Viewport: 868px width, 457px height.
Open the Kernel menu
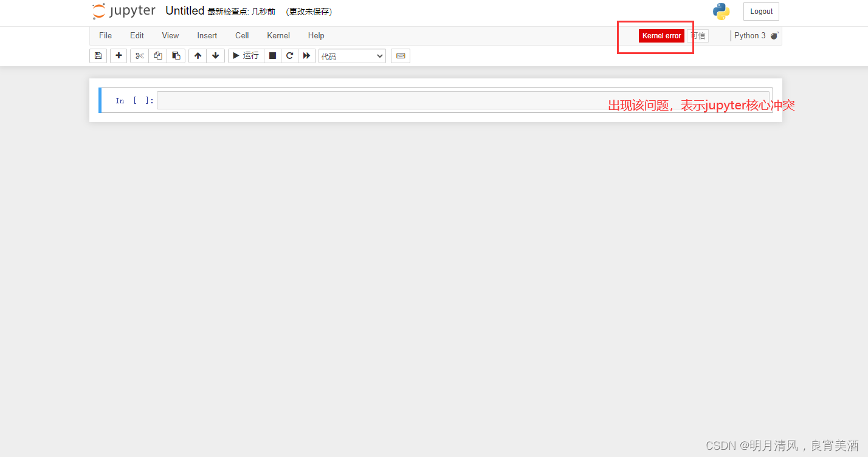click(x=278, y=36)
